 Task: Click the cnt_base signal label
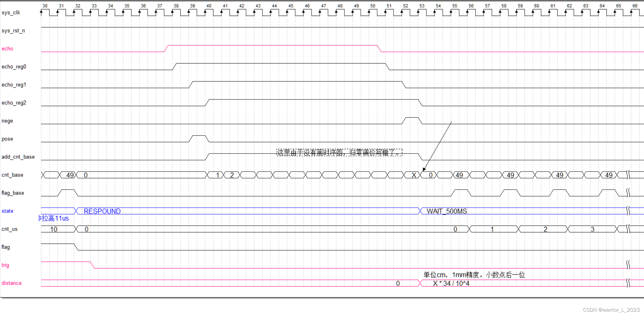12,175
